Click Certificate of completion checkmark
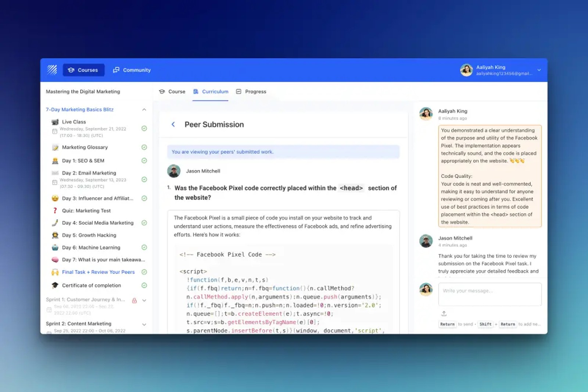This screenshot has height=392, width=588. click(144, 285)
